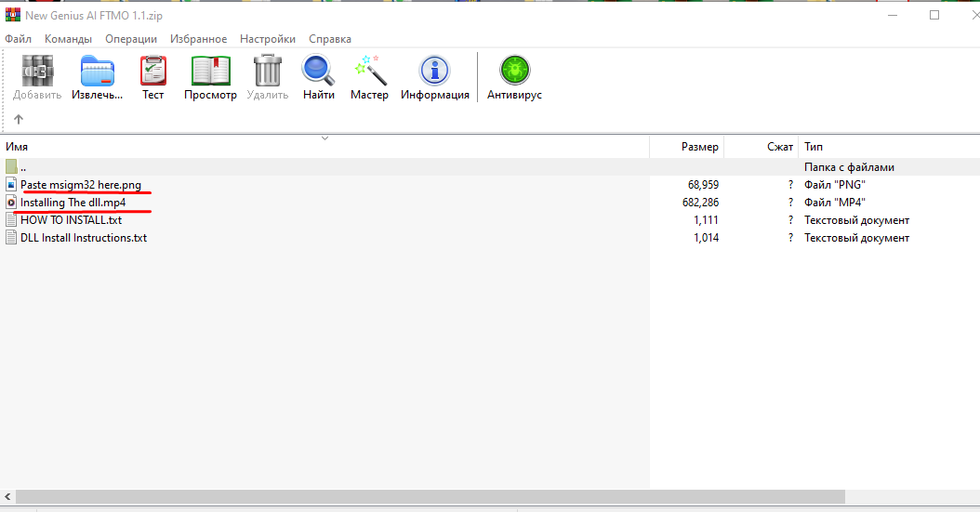Viewport: 980px width, 512px height.
Task: Click the WinRAR title bar icon
Action: (12, 15)
